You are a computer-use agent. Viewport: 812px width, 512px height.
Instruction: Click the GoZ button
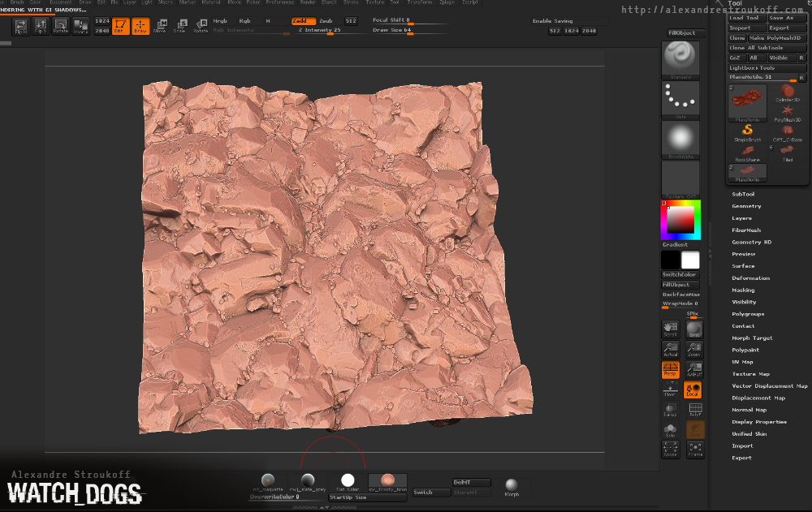(x=736, y=58)
